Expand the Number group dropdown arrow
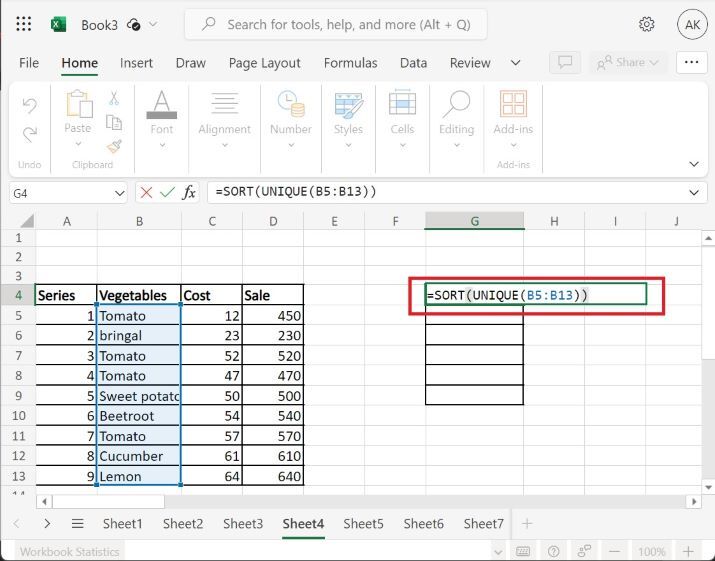 tap(291, 145)
